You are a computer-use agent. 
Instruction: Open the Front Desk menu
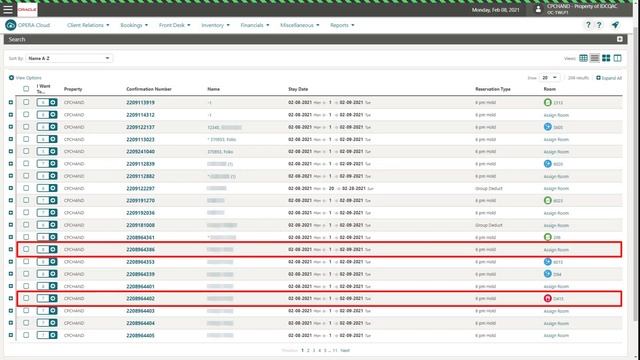click(x=175, y=25)
